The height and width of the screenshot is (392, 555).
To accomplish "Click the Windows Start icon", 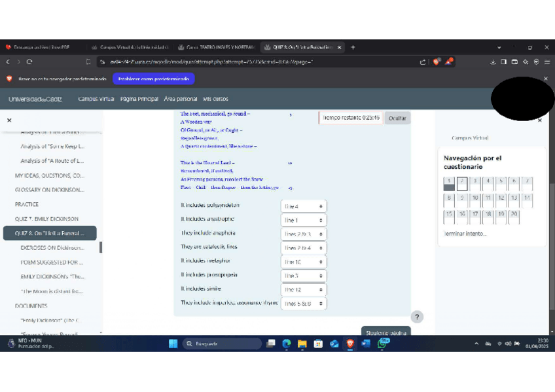I will (173, 344).
